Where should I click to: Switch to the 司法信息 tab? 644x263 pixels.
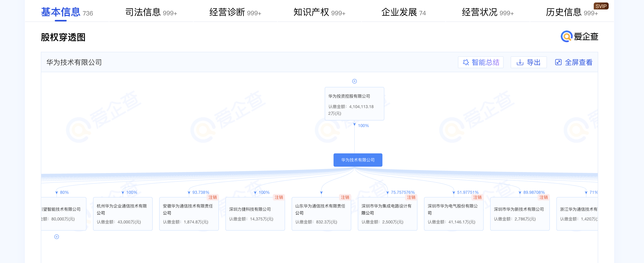click(151, 12)
